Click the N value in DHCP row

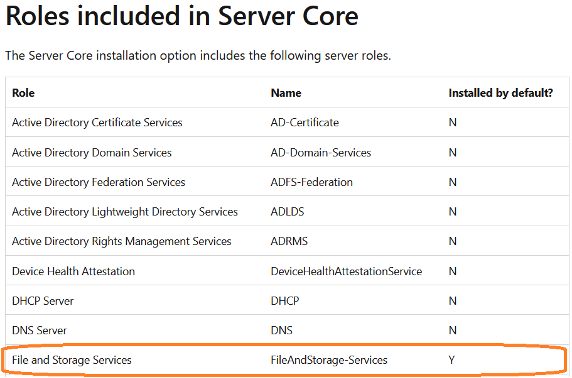[452, 301]
